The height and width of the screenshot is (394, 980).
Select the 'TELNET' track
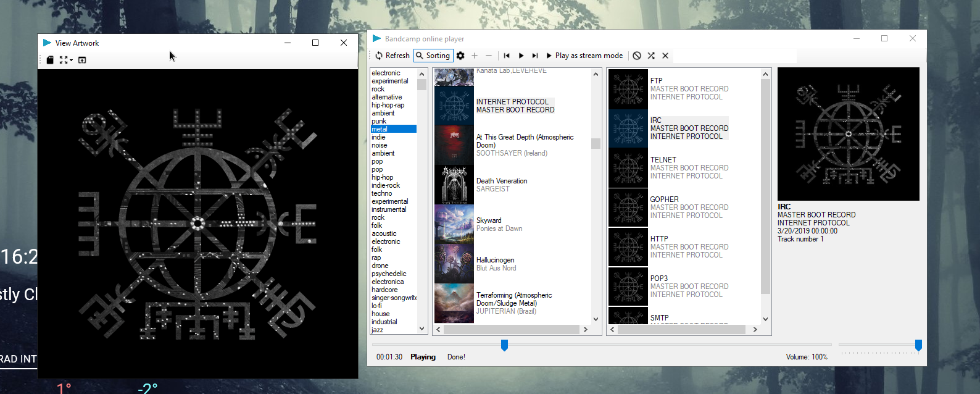pos(684,168)
